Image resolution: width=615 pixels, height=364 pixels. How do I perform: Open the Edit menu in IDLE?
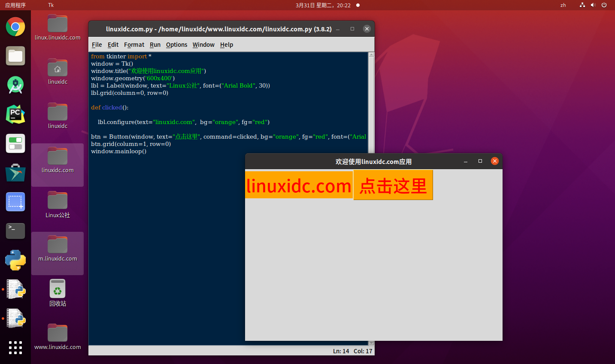coord(113,45)
